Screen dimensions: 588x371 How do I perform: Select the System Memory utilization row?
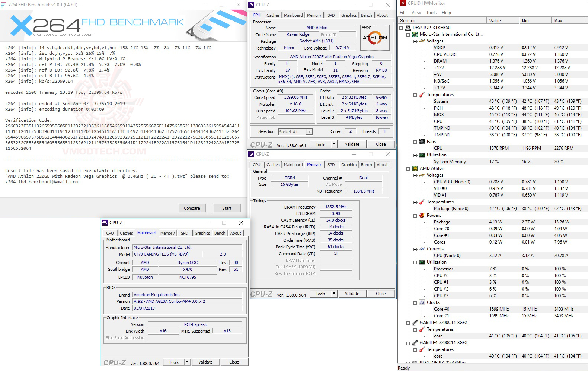coord(493,162)
